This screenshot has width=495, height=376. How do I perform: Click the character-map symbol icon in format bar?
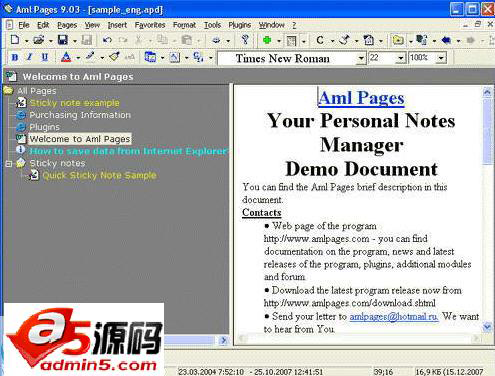point(198,57)
